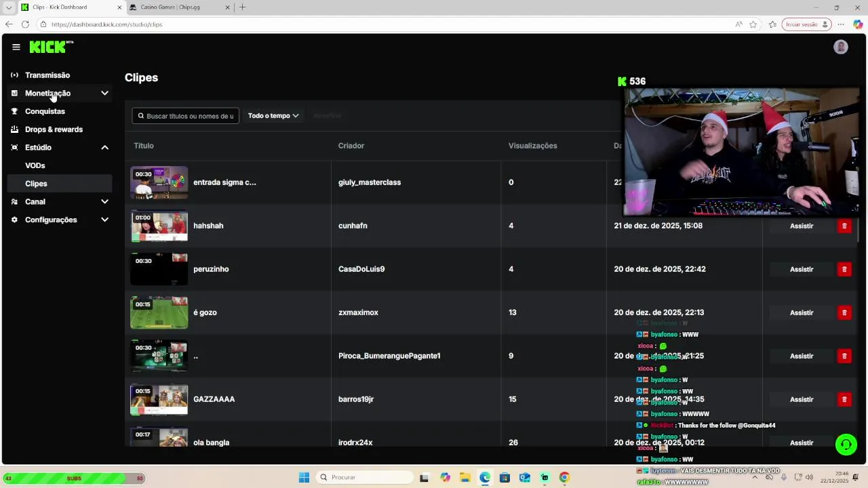
Task: Click the Criador column header
Action: coord(351,146)
